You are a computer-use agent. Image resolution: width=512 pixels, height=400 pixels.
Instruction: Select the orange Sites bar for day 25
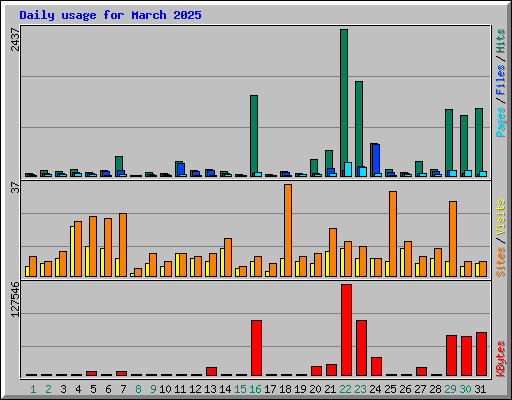pos(393,234)
